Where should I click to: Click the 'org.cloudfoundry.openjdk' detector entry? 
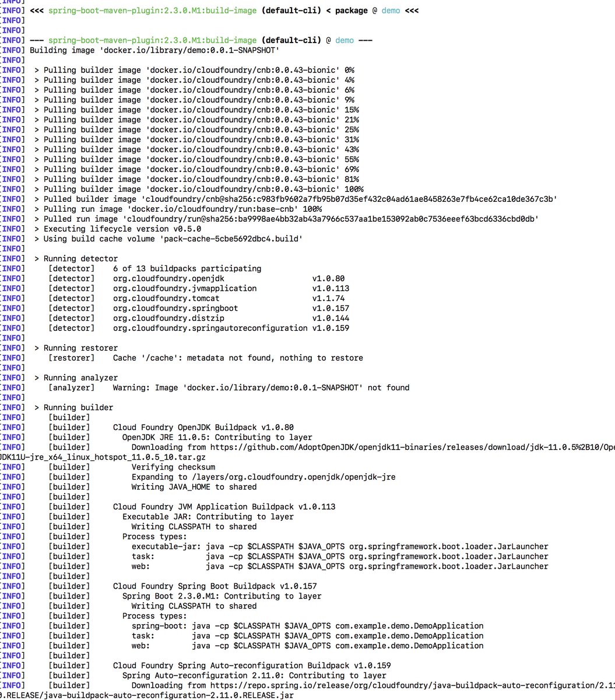click(x=168, y=278)
